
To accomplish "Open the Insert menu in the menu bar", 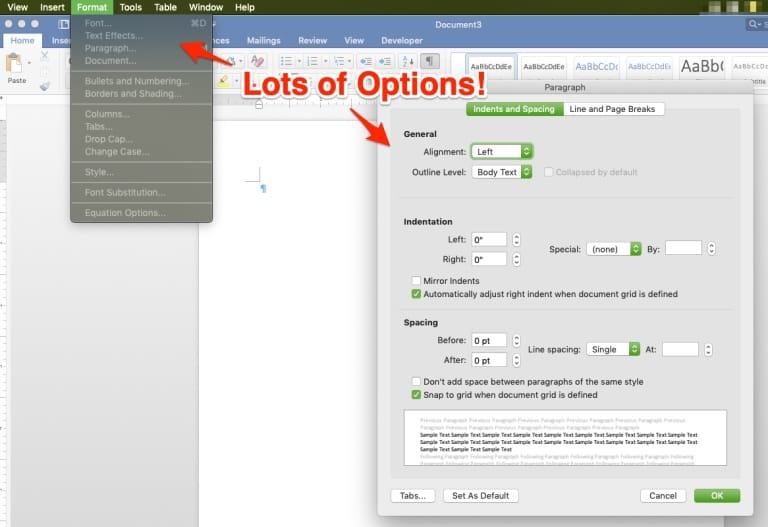I will coord(52,7).
